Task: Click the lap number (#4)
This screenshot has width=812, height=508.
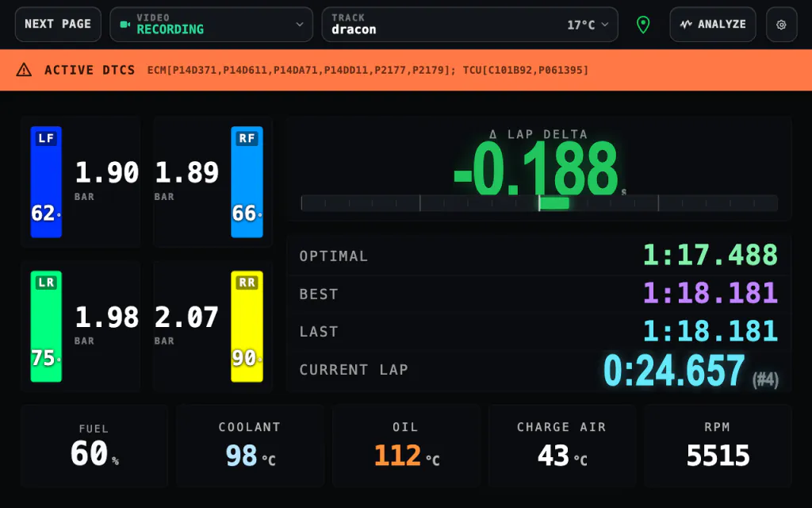Action: [x=765, y=379]
